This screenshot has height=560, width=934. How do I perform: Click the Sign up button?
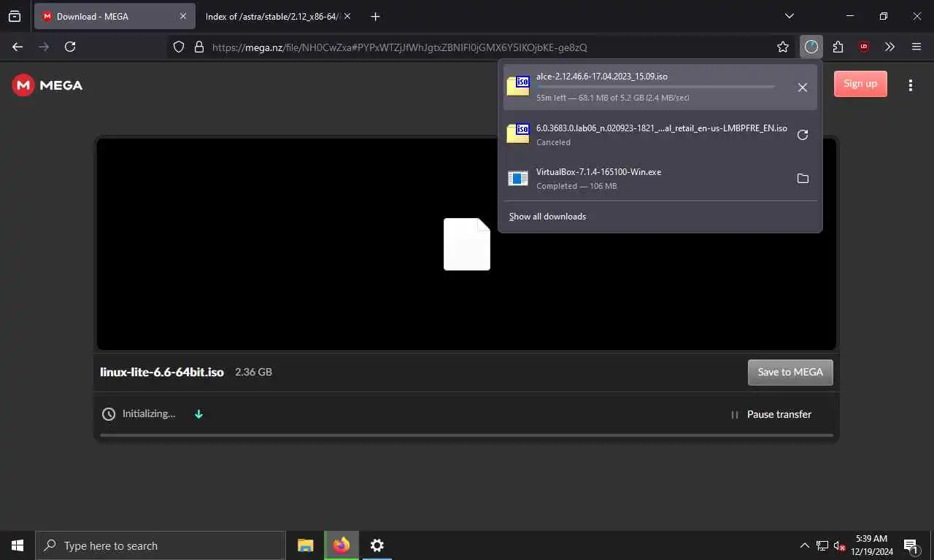[x=860, y=83]
